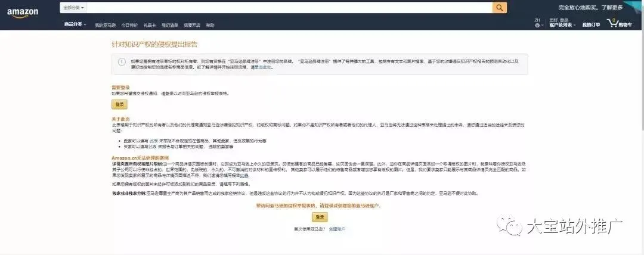Screen dimensions: 644x255
Task: Click the 创建账户 link
Action: point(337,229)
